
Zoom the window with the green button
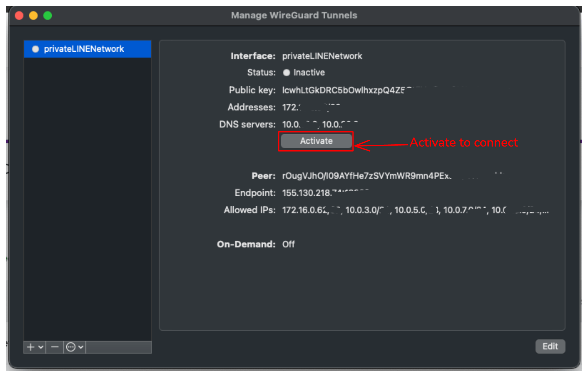pyautogui.click(x=48, y=15)
